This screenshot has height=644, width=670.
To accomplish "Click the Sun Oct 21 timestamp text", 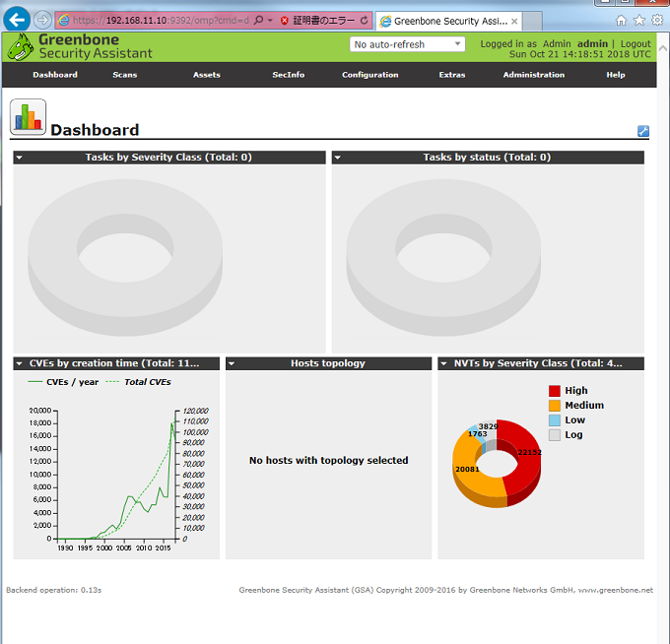I will (579, 54).
